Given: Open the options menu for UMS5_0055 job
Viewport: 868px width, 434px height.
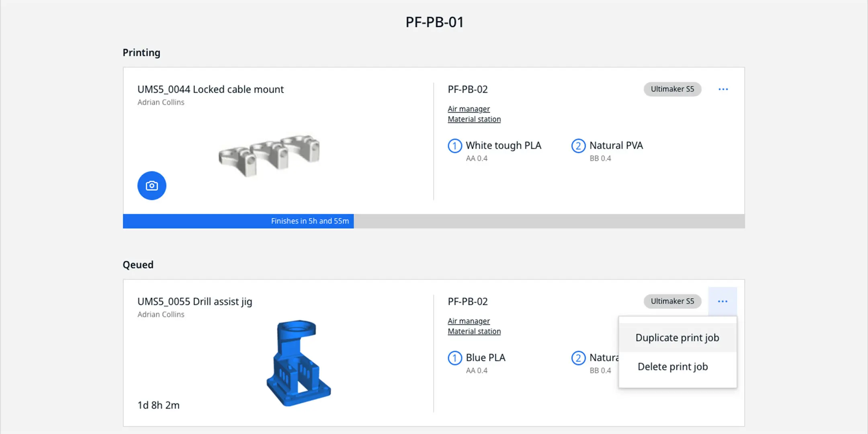Looking at the screenshot, I should (x=723, y=301).
